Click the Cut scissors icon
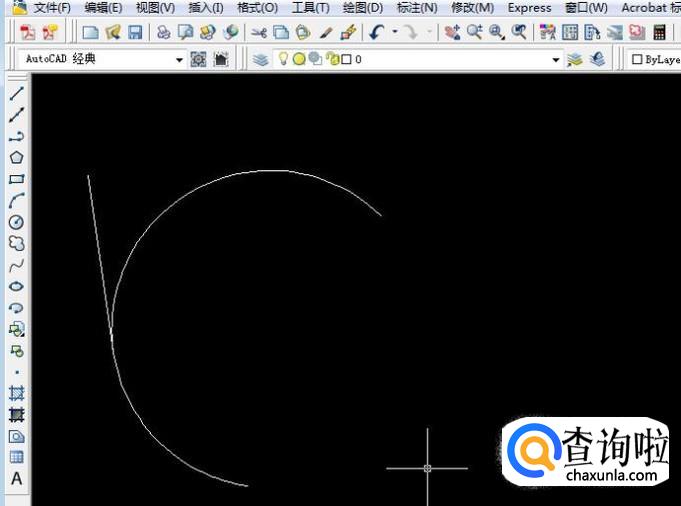681x506 pixels. pyautogui.click(x=259, y=32)
